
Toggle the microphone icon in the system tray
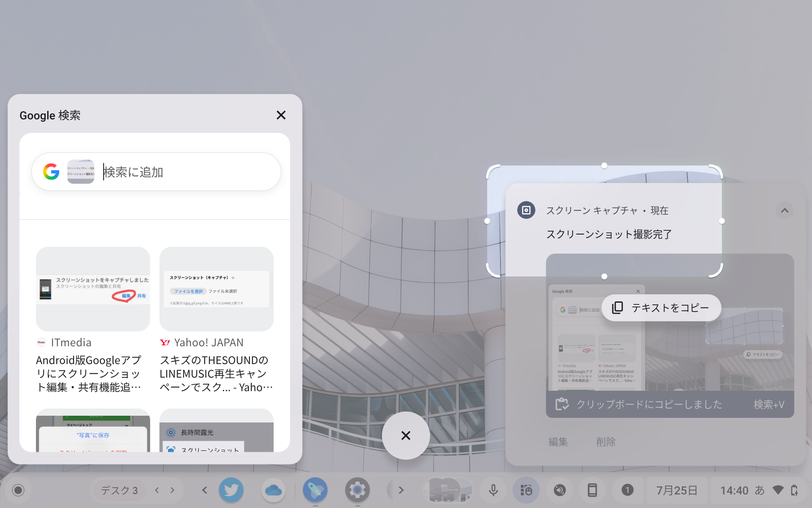coord(493,490)
